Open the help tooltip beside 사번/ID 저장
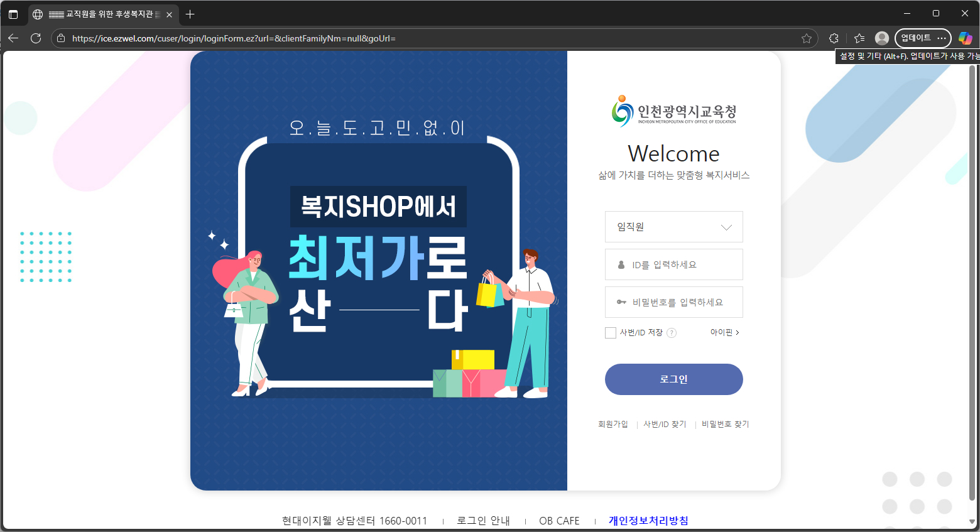Viewport: 980px width, 532px height. pyautogui.click(x=671, y=332)
